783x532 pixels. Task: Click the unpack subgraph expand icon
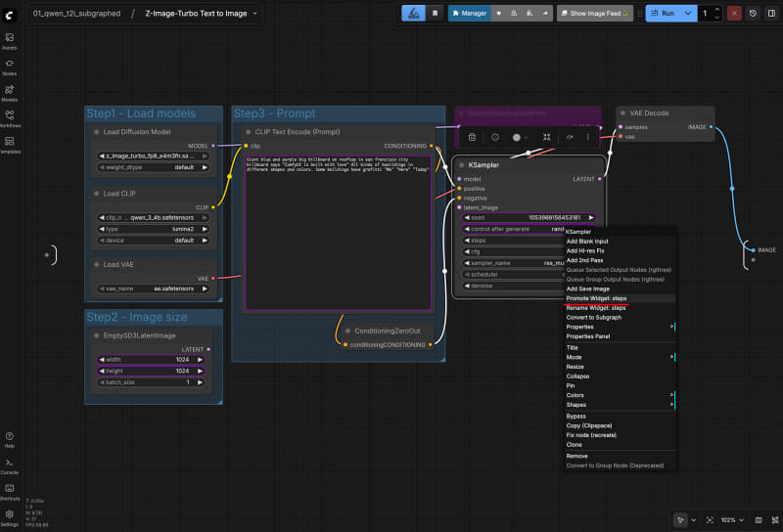pyautogui.click(x=547, y=137)
